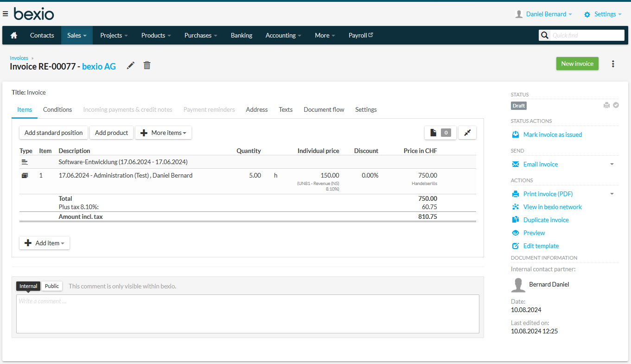Expand the Email invoice options arrow
Image resolution: width=631 pixels, height=364 pixels.
point(612,164)
